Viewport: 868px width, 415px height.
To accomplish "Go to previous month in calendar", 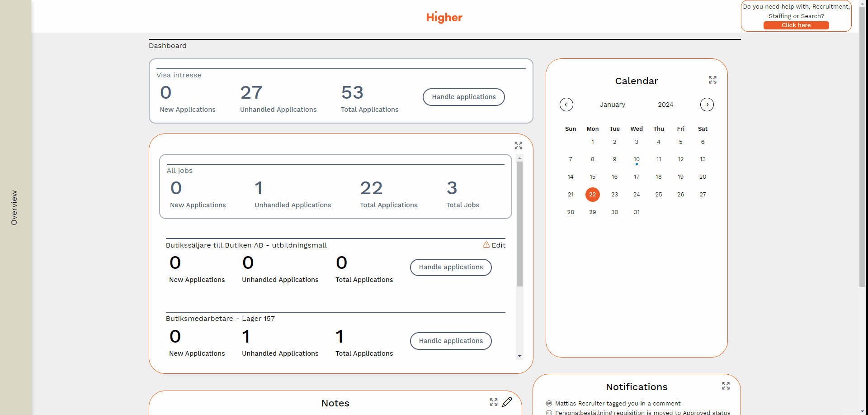I will [x=566, y=105].
